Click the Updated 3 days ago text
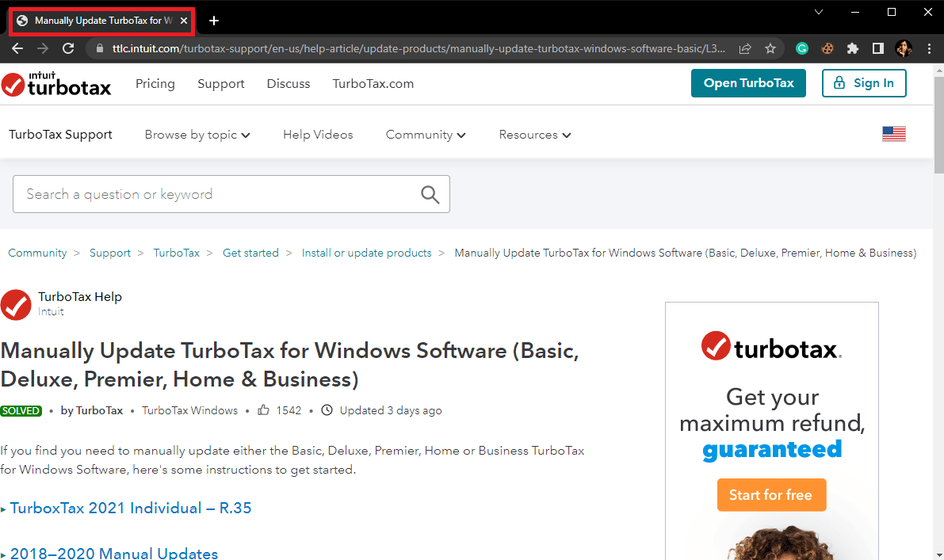This screenshot has width=944, height=560. coord(391,410)
